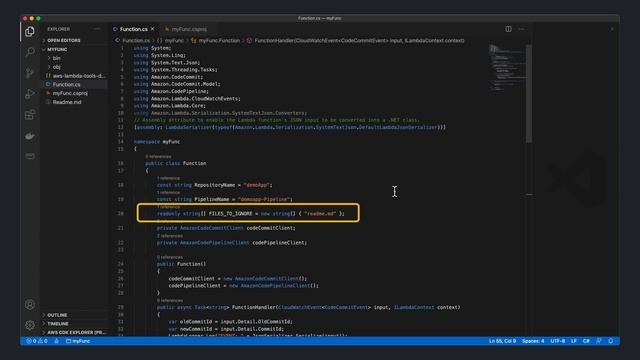The height and width of the screenshot is (360, 640).
Task: Open the Docker view icon
Action: (x=30, y=136)
